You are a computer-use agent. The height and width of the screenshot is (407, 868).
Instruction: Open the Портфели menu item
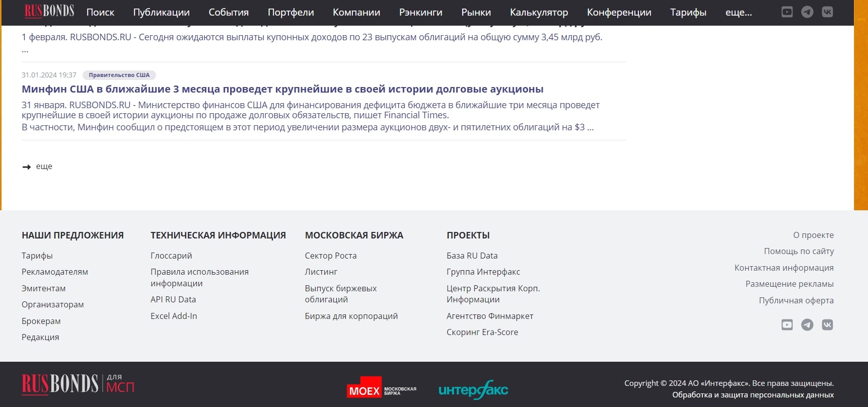(291, 12)
